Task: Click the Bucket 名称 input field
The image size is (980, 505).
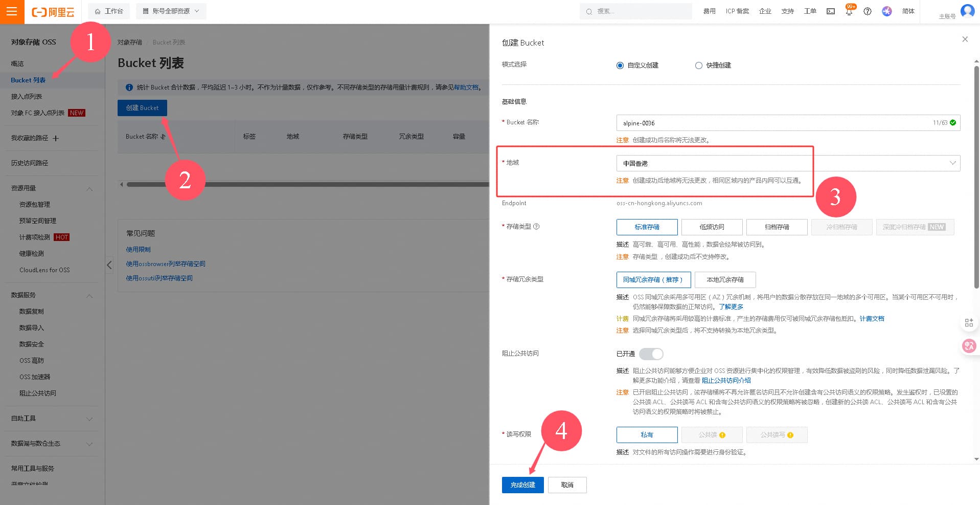Action: [772, 123]
